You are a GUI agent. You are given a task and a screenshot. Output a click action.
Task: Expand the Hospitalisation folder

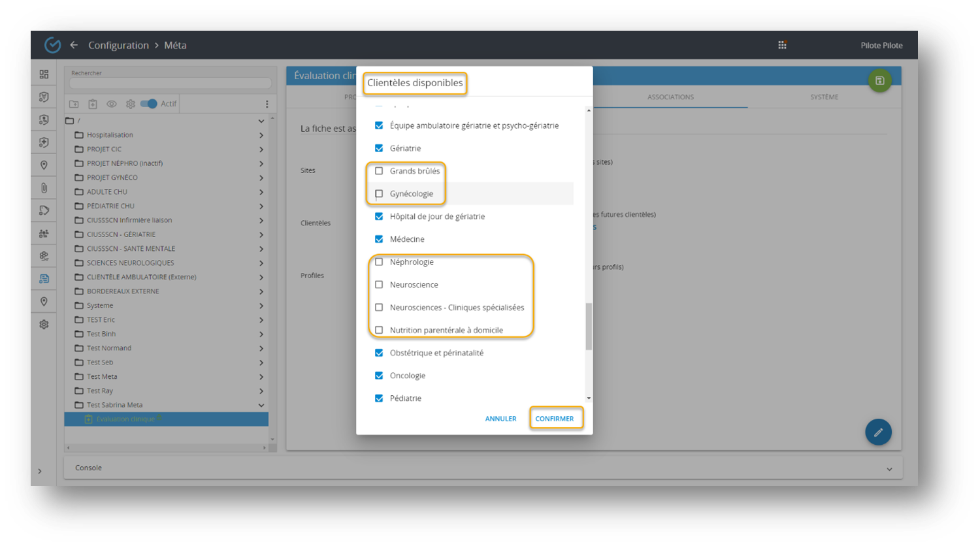point(261,135)
